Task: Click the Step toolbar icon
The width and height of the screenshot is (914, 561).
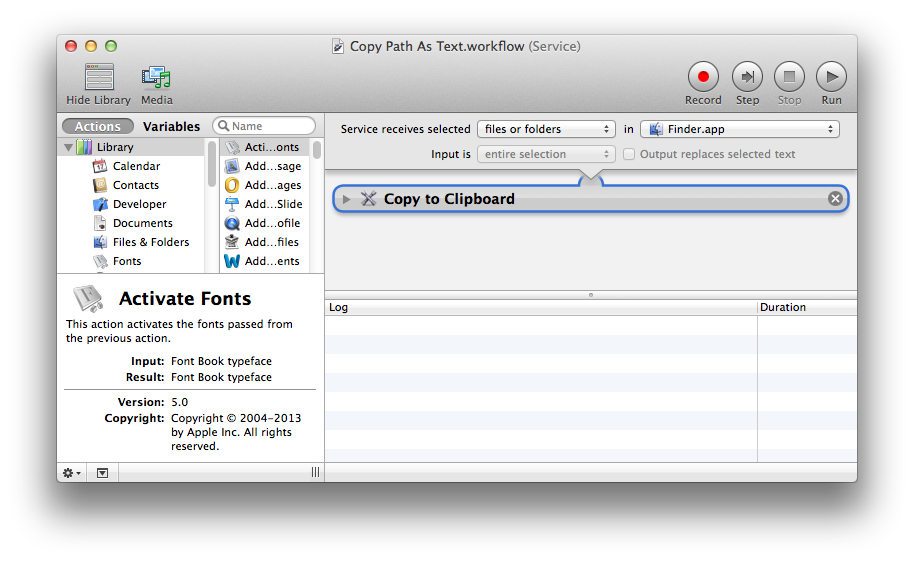Action: tap(747, 77)
